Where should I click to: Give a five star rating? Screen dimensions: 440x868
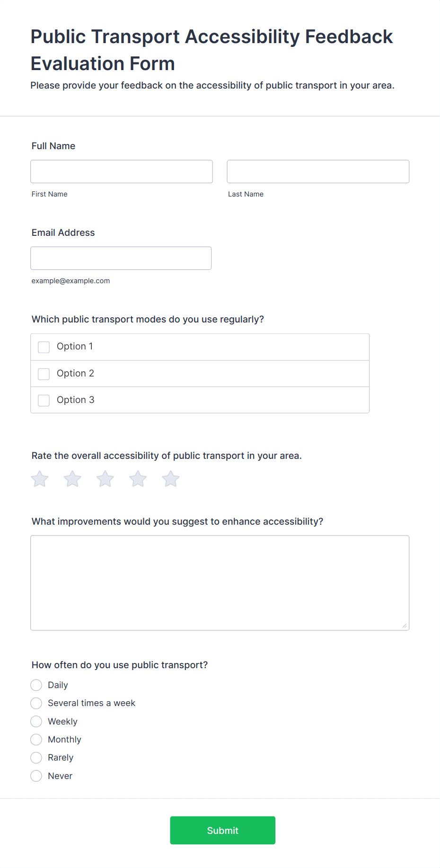[171, 479]
